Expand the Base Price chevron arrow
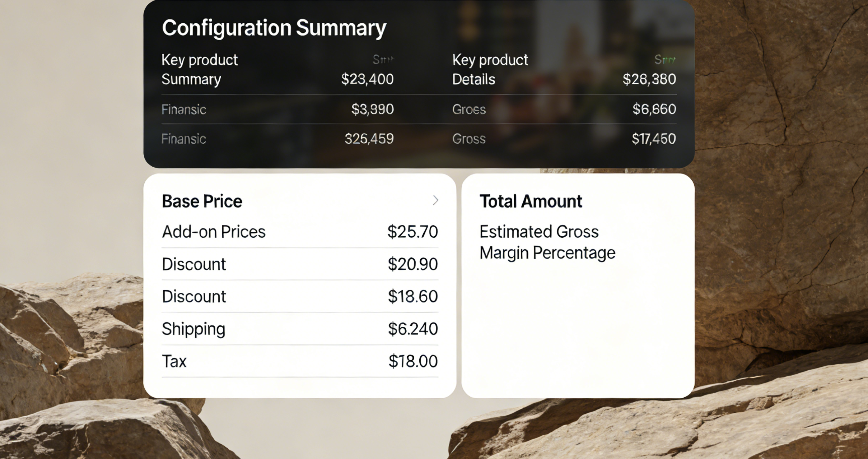Image resolution: width=868 pixels, height=459 pixels. click(x=435, y=200)
